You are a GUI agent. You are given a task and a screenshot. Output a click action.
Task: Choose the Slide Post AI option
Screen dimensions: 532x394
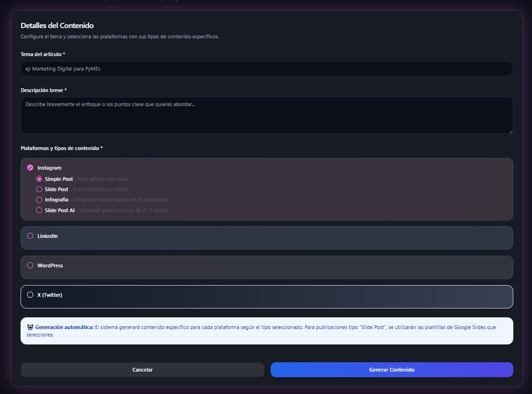39,210
